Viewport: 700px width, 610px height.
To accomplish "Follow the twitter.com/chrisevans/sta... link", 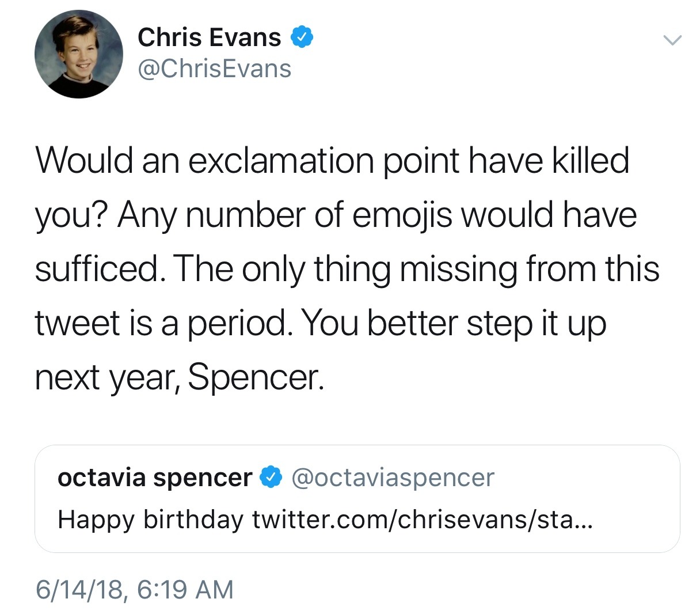I will (x=421, y=520).
